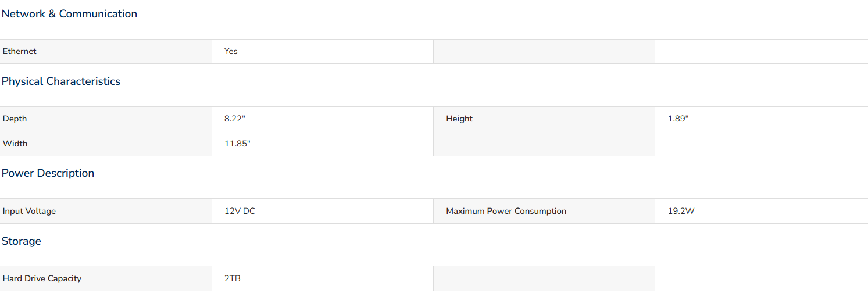Click the Ethernet value Yes
The image size is (868, 297).
point(231,51)
